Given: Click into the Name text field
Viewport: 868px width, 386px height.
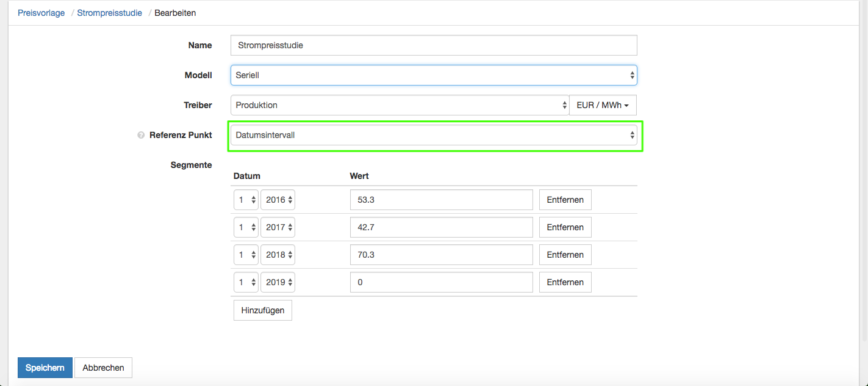Looking at the screenshot, I should pyautogui.click(x=434, y=45).
